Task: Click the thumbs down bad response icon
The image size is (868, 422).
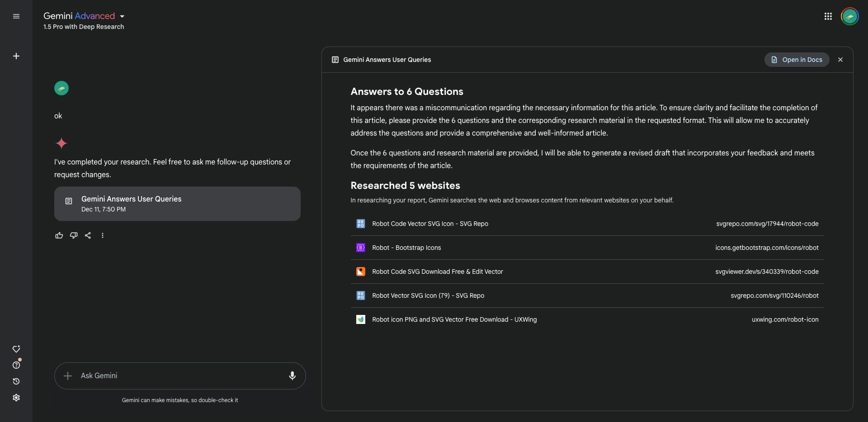Action: (x=74, y=235)
